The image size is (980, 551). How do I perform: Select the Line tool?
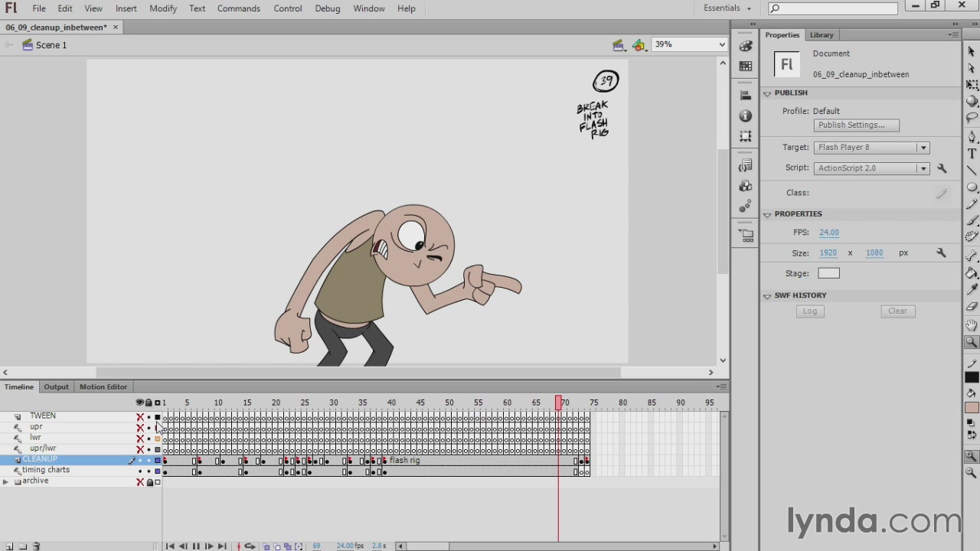[x=972, y=170]
